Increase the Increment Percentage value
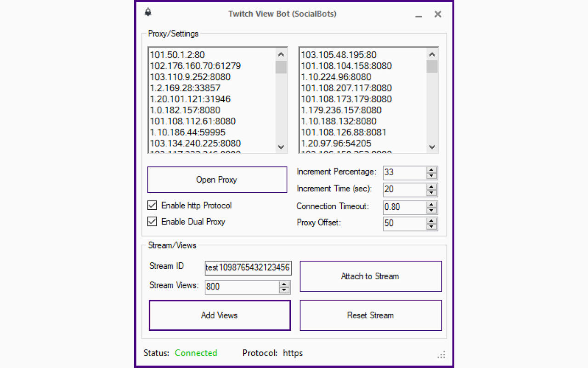Image resolution: width=588 pixels, height=368 pixels. click(431, 170)
